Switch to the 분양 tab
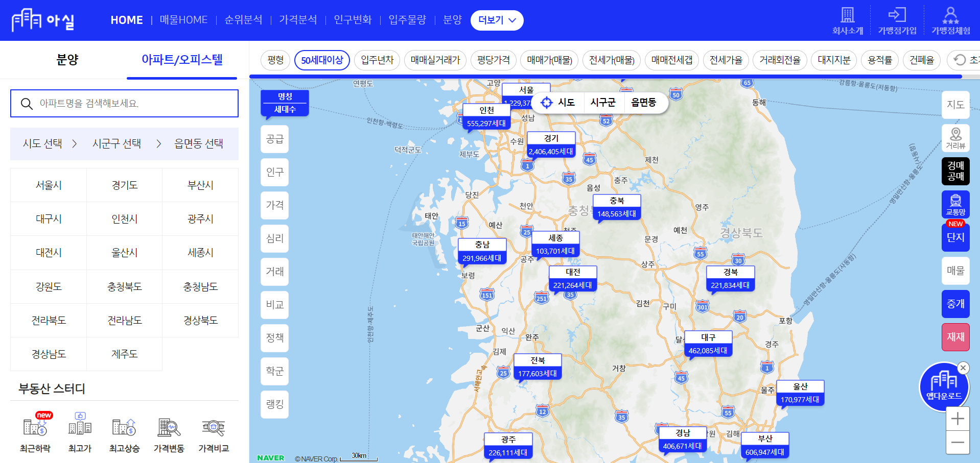The image size is (980, 463). click(67, 60)
